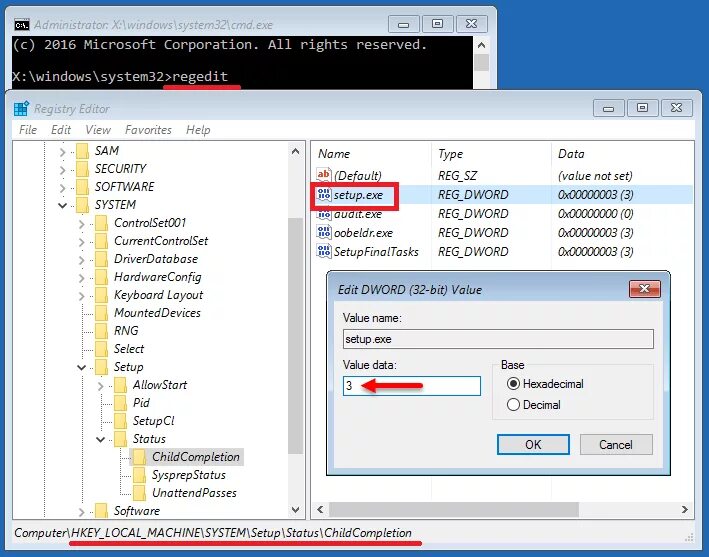This screenshot has height=557, width=709.
Task: Click the DriverDatabase folder icon
Action: tap(102, 260)
